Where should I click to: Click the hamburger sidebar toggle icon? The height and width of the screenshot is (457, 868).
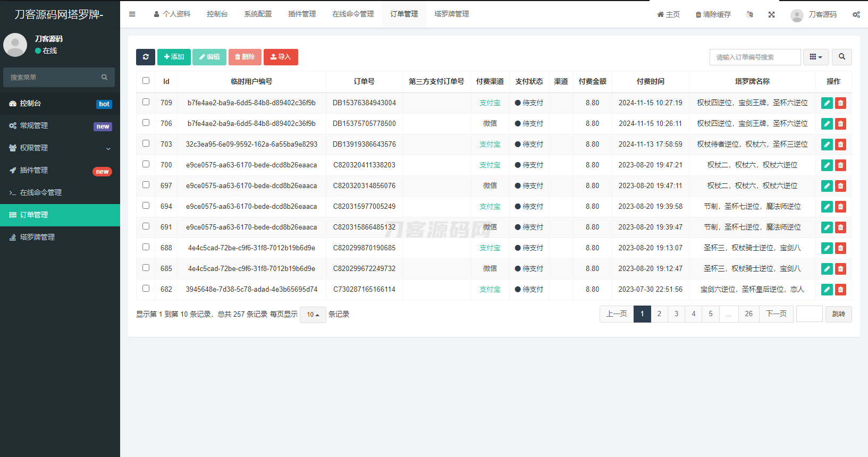(132, 14)
